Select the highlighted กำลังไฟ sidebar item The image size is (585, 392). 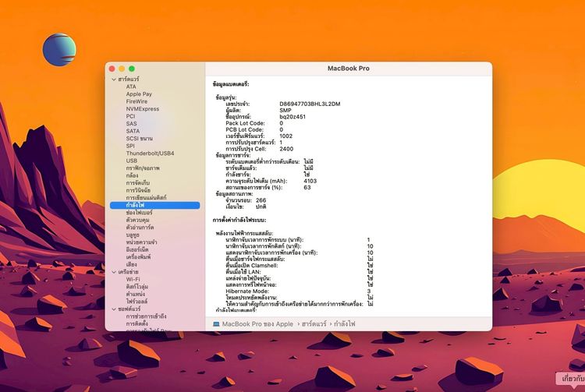pos(135,205)
